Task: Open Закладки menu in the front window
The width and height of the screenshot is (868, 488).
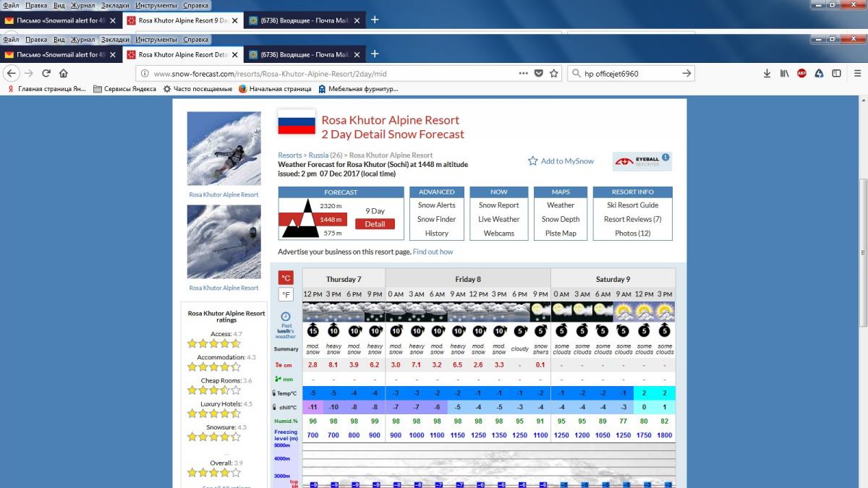Action: pyautogui.click(x=115, y=40)
